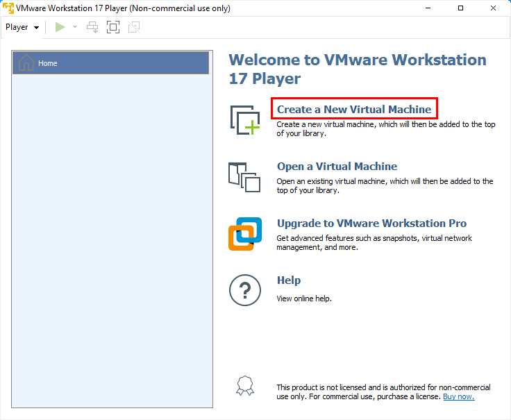Click the license ribbon badge icon
Screen dimensions: 511x420
point(245,386)
